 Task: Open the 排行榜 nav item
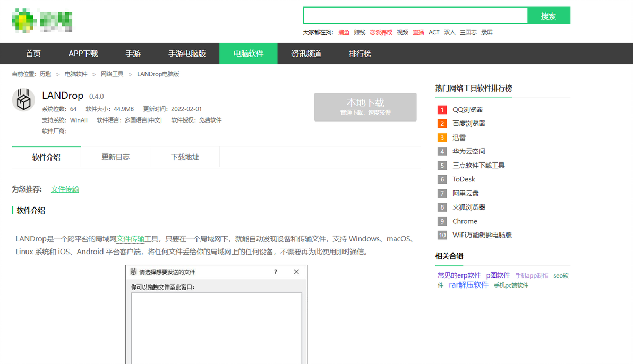click(360, 54)
